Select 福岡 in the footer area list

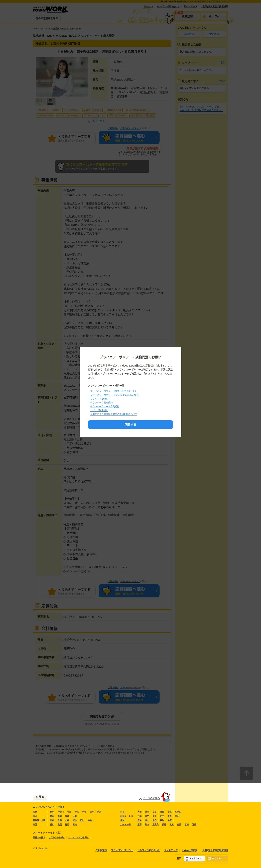point(139,824)
